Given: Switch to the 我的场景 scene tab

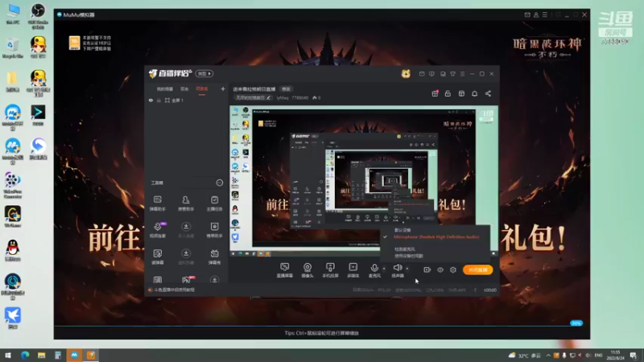Looking at the screenshot, I should 165,89.
